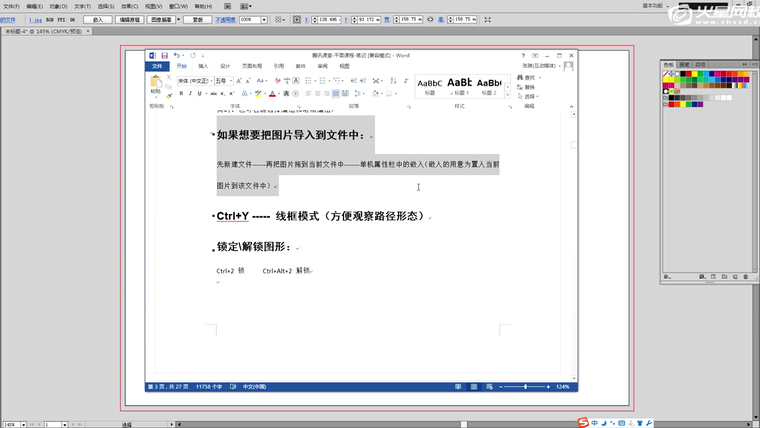Screen dimensions: 760x428
Task: Click the Undo arrow in Word
Action: tap(177, 55)
